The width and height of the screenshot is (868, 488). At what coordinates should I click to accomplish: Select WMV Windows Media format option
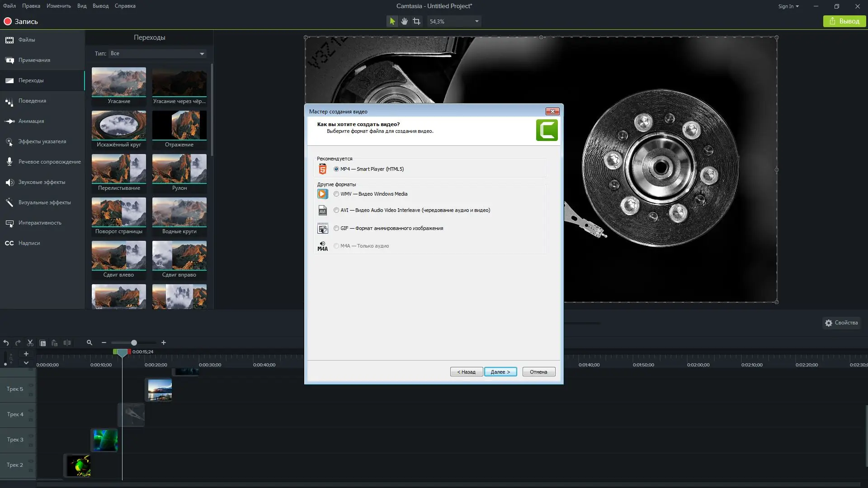click(x=336, y=194)
